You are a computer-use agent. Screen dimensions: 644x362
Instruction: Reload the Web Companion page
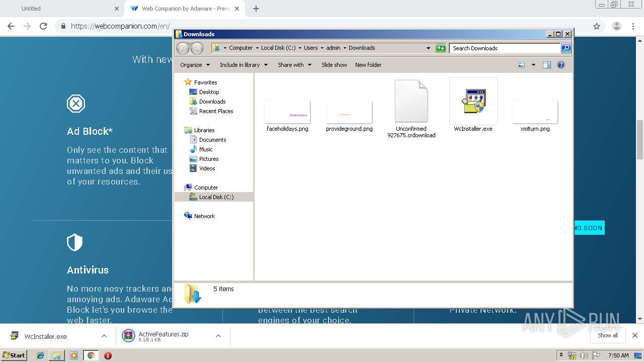[x=43, y=26]
